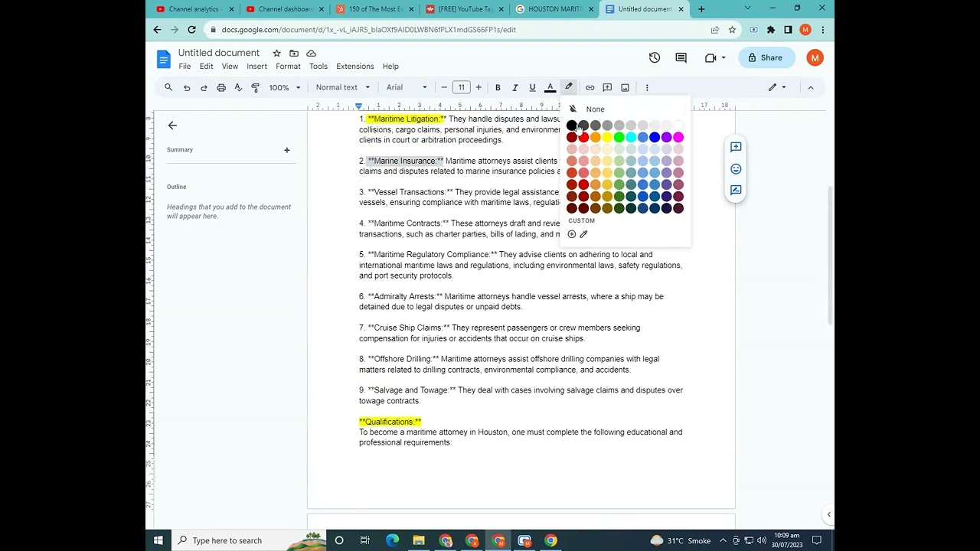This screenshot has height=551, width=980.
Task: Insert an image from toolbar
Action: [625, 87]
